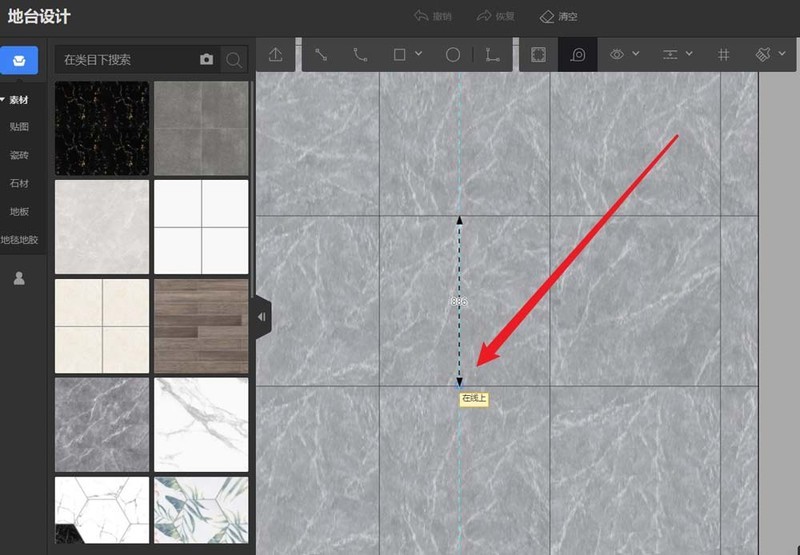
Task: Select the cream beige four-tile material
Action: (x=102, y=326)
